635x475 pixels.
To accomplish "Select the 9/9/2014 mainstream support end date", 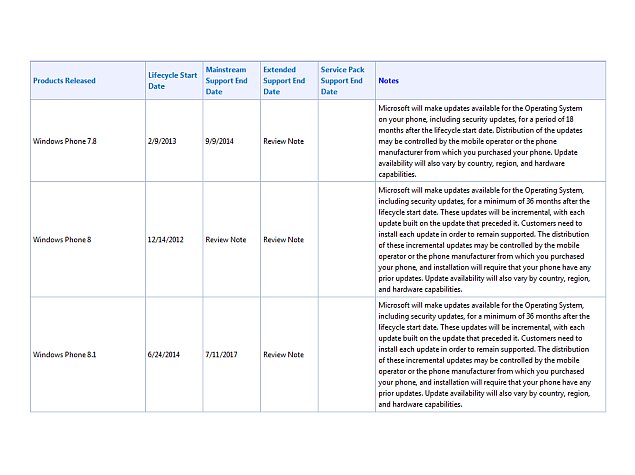I will click(x=220, y=141).
